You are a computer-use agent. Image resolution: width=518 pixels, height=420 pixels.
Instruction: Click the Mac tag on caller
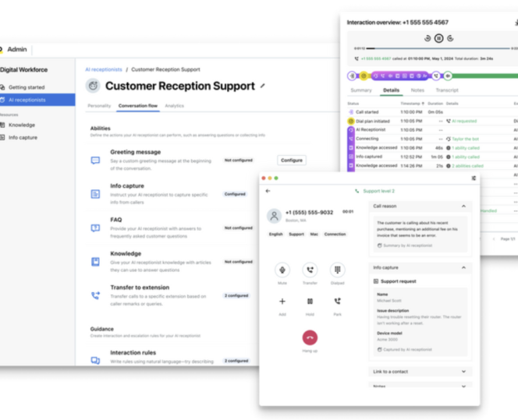tap(314, 235)
